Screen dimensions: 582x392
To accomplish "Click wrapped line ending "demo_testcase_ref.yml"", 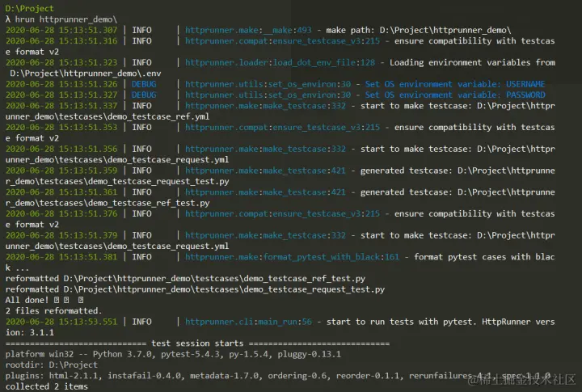I will (x=108, y=116).
